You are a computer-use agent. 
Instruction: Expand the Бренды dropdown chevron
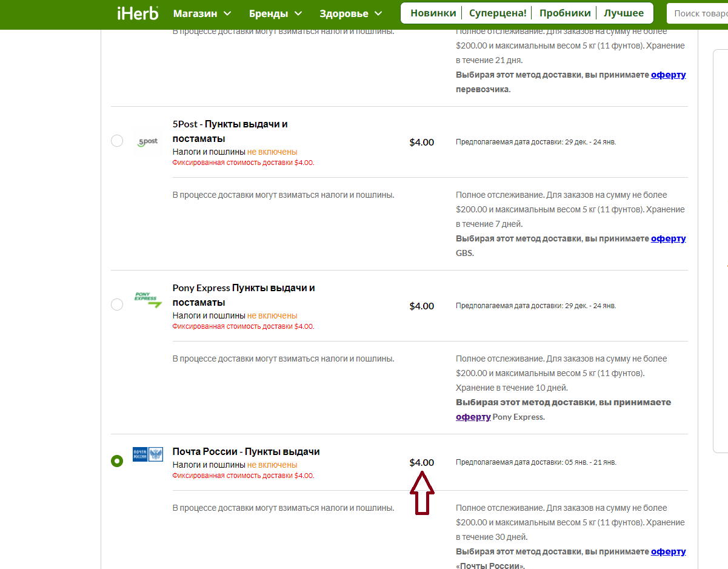tap(298, 13)
